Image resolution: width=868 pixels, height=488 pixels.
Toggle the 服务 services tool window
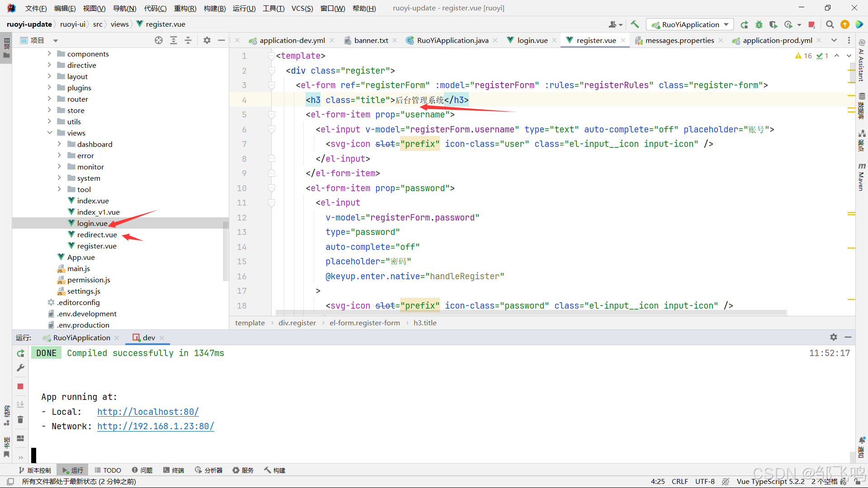[243, 470]
